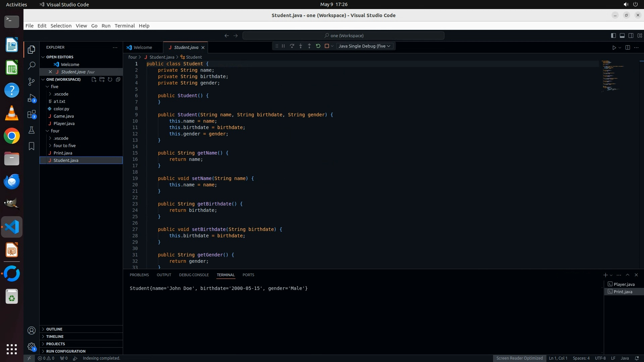Collapse the five folder
The image size is (644, 362).
pyautogui.click(x=54, y=86)
